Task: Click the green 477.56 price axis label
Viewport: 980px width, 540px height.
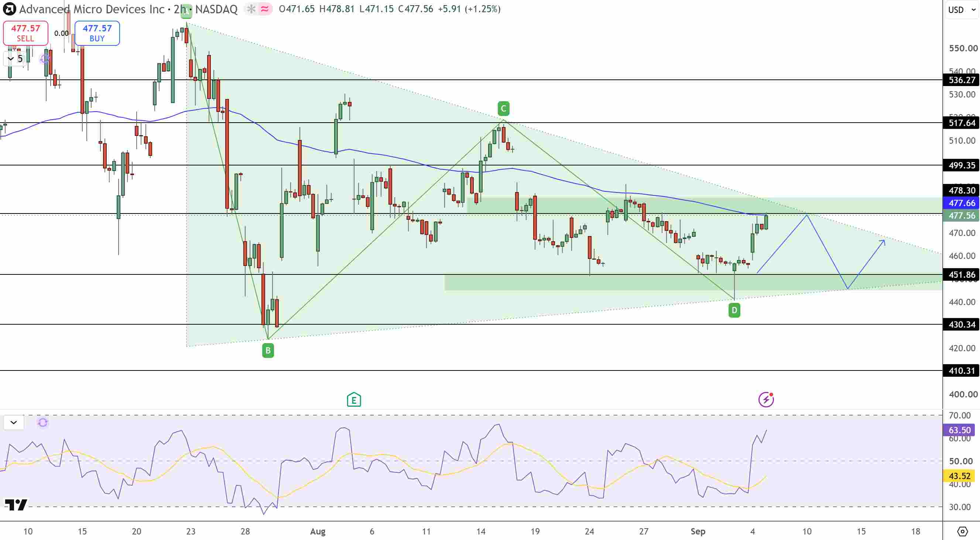Action: click(962, 215)
